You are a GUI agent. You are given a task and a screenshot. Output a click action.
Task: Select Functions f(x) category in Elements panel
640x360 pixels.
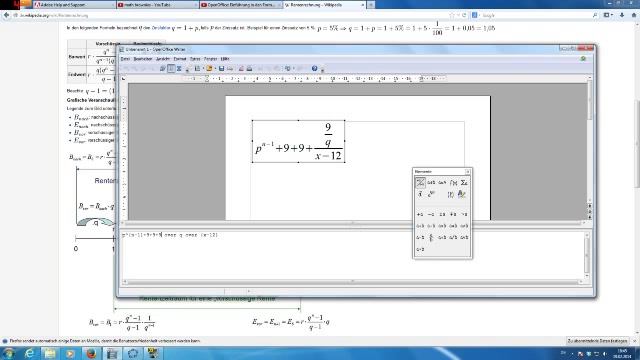pos(453,182)
